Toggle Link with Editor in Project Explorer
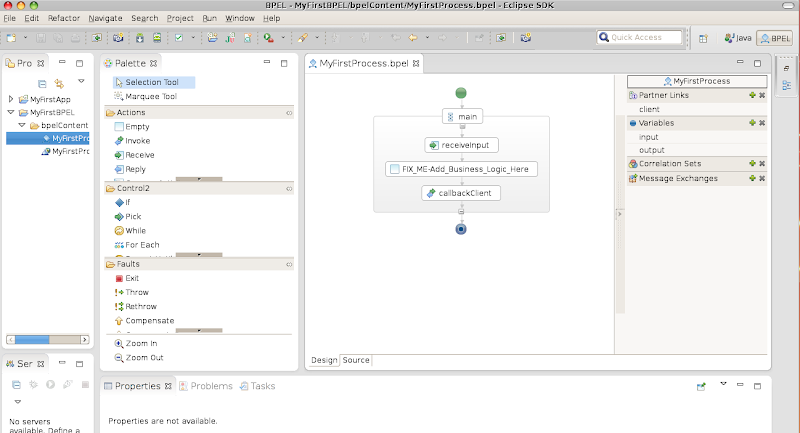This screenshot has width=800, height=433. [60, 83]
